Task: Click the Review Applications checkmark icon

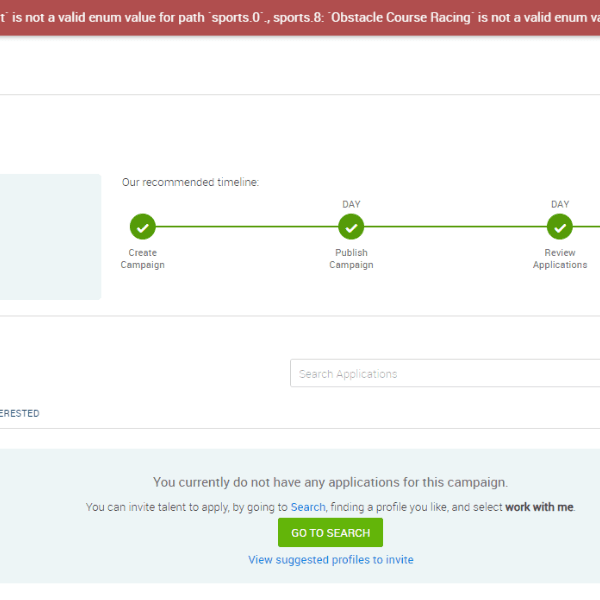Action: click(x=560, y=227)
